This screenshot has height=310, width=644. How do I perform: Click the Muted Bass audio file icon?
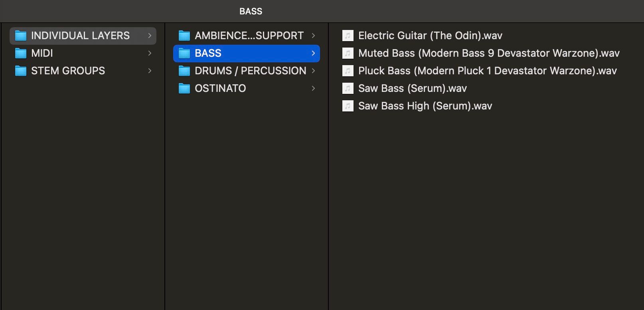click(x=348, y=53)
